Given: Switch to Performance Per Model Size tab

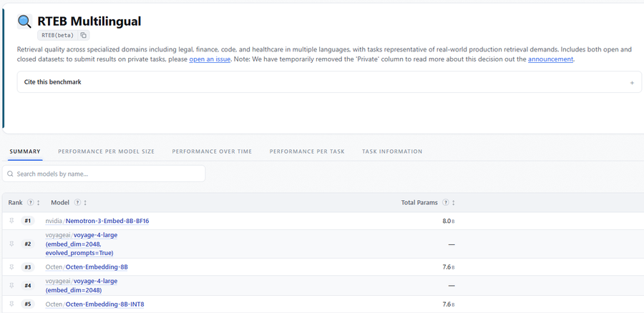Looking at the screenshot, I should pos(107,151).
